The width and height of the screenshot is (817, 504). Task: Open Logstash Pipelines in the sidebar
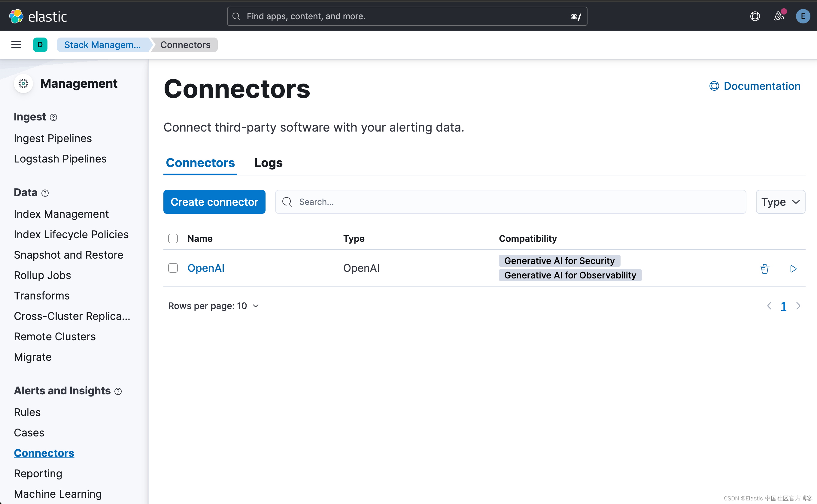(60, 159)
